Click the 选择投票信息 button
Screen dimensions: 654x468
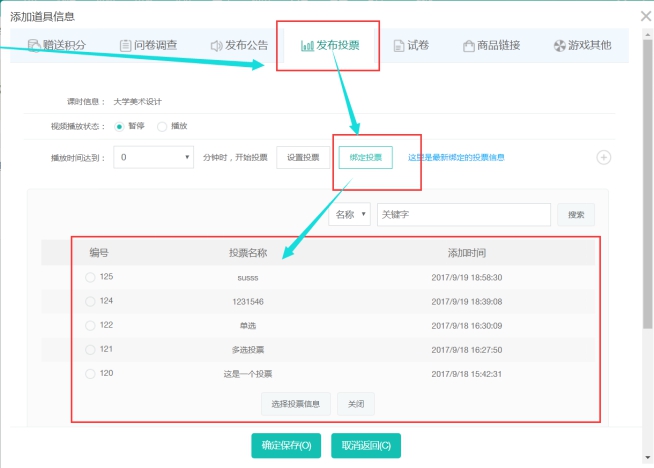(x=296, y=404)
